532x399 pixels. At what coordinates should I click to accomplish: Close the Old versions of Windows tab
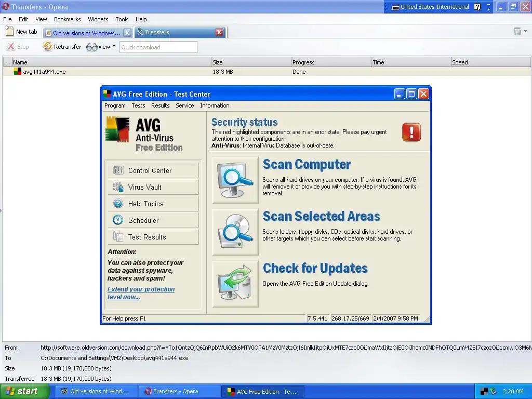point(127,33)
